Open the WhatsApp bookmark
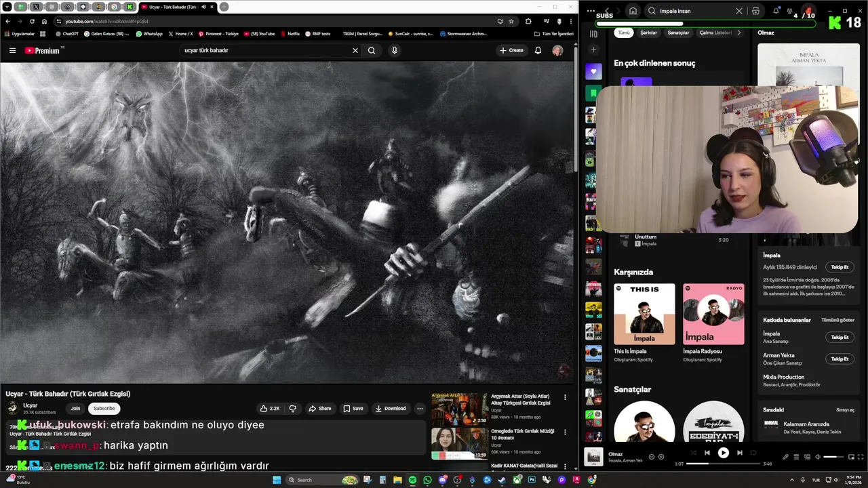 [x=149, y=33]
